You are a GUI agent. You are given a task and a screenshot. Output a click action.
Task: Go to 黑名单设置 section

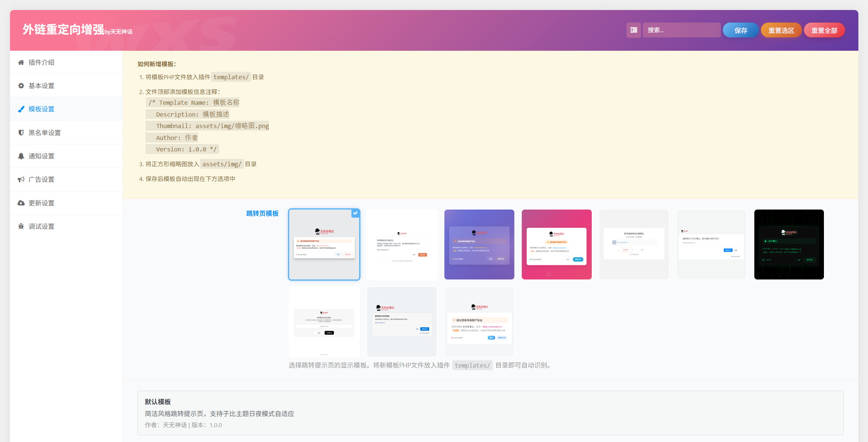tap(66, 133)
